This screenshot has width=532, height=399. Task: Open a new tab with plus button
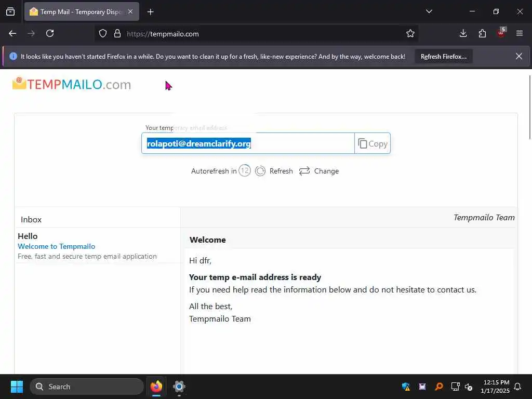pyautogui.click(x=150, y=12)
